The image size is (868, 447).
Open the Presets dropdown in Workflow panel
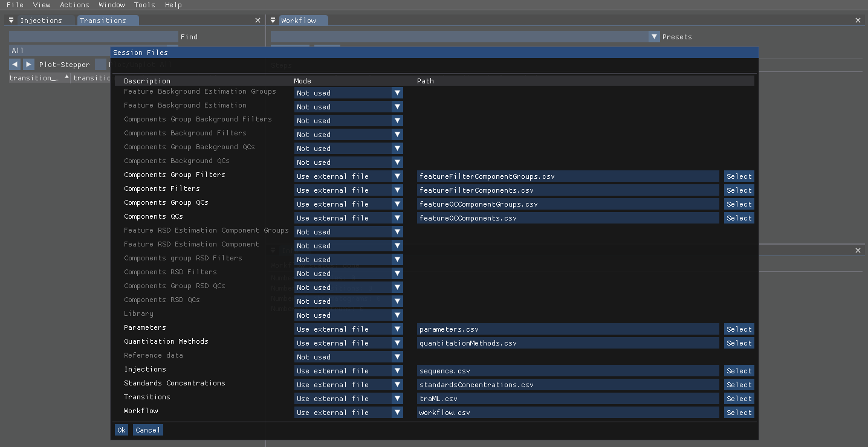tap(465, 37)
